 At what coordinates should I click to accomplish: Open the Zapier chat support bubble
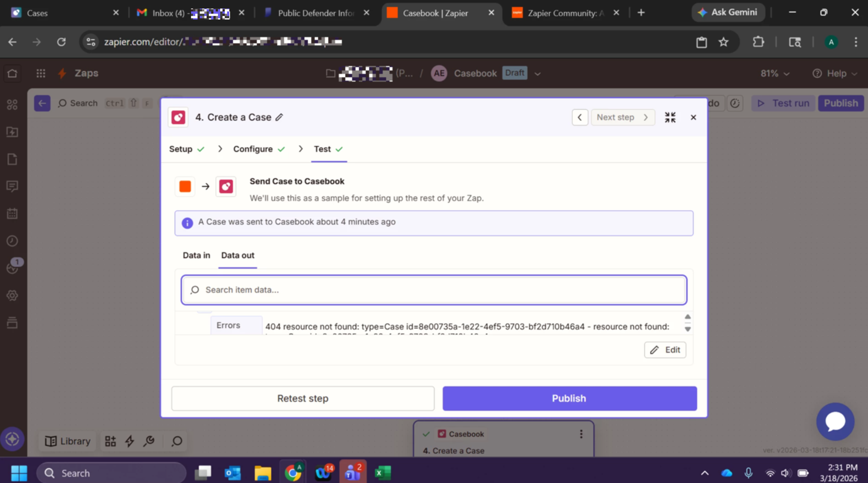point(835,421)
